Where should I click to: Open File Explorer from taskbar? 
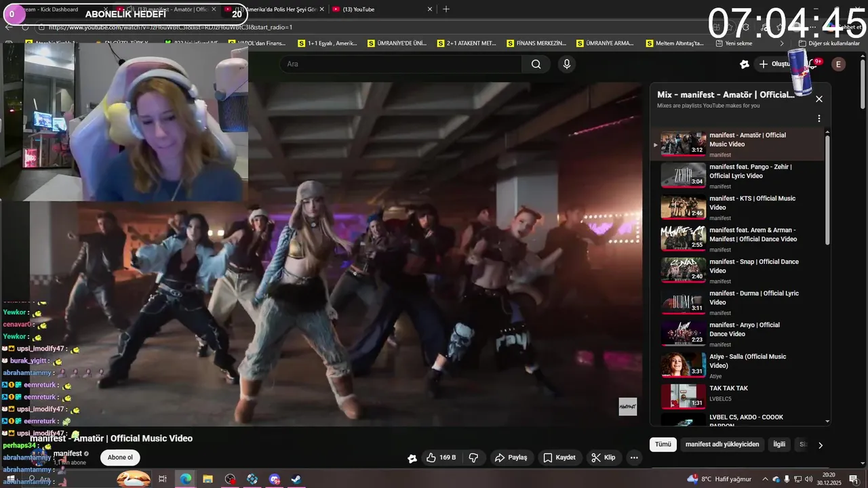point(208,479)
